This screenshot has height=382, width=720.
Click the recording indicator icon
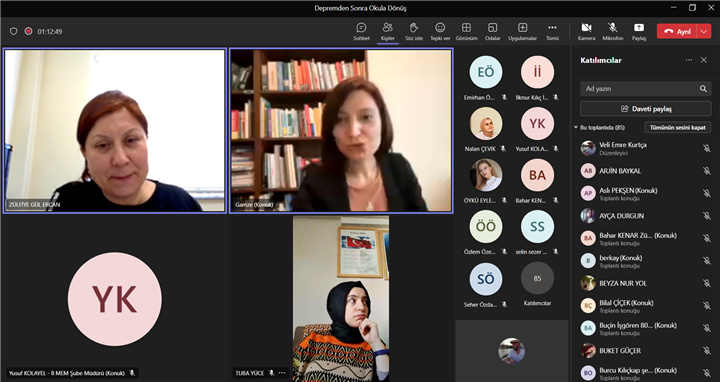coord(28,31)
